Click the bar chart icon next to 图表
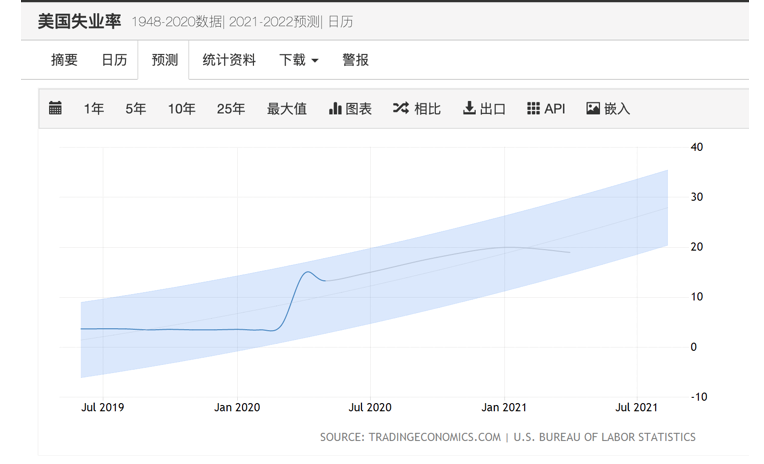764x464 pixels. (x=335, y=108)
